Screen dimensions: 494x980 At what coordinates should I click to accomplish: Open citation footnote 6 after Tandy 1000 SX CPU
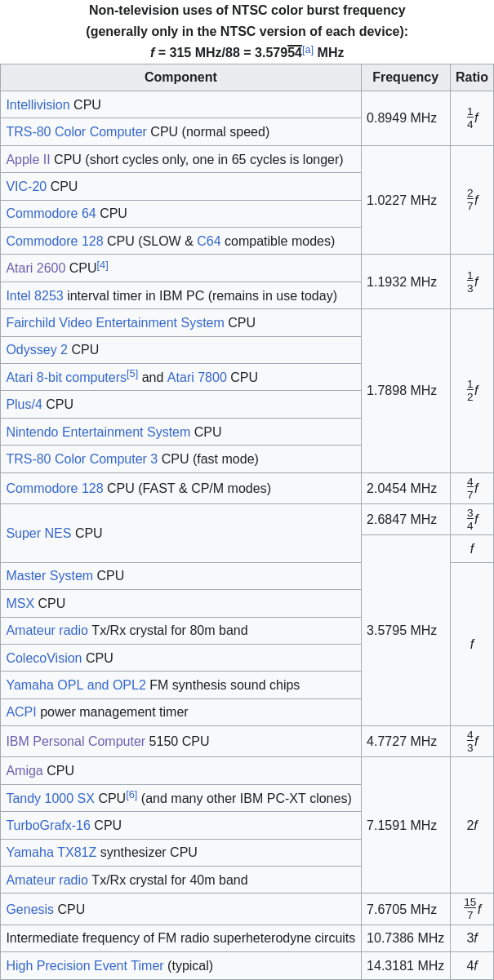pyautogui.click(x=131, y=795)
